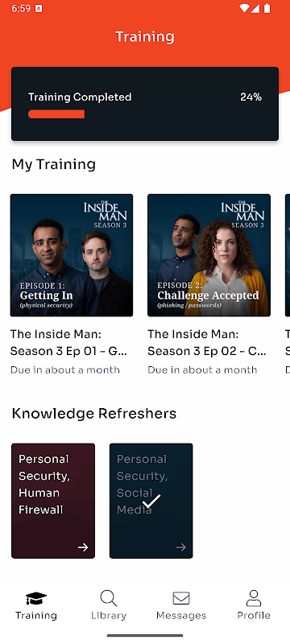Open the Messages envelope icon
Screen dimensions: 290x644
[181, 598]
